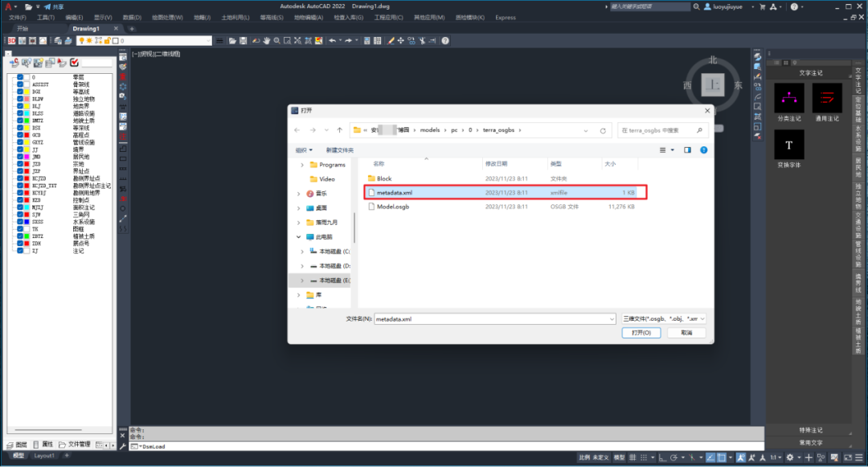Open the status bar customization menu icon
Viewport: 868px width, 467px height.
pos(858,457)
